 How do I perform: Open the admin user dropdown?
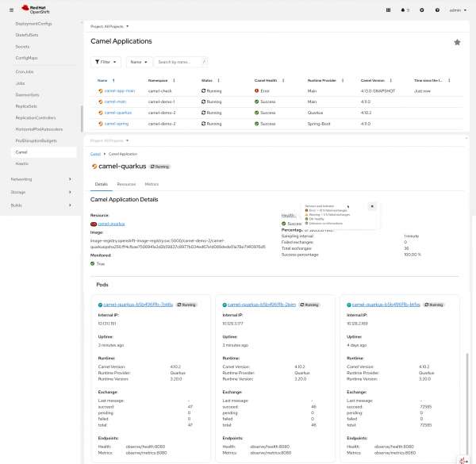click(x=455, y=10)
